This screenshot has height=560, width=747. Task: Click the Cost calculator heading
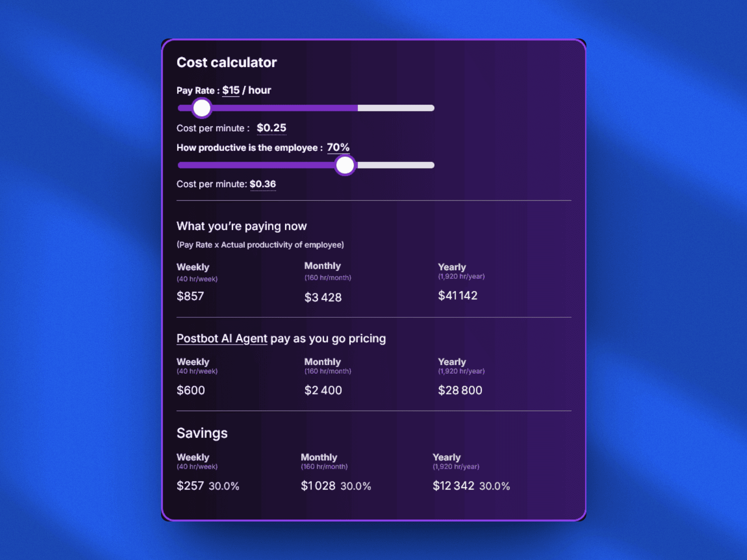pyautogui.click(x=226, y=62)
